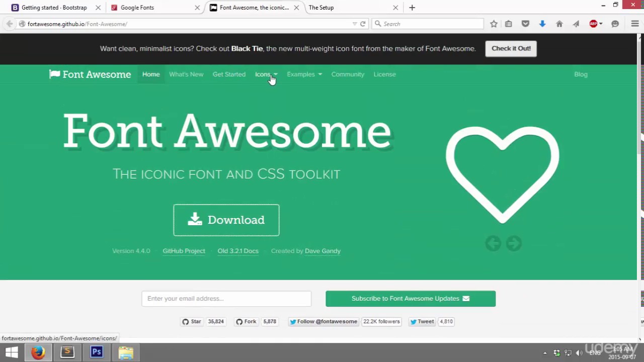
Task: Open the Windows Start button
Action: coord(12,352)
